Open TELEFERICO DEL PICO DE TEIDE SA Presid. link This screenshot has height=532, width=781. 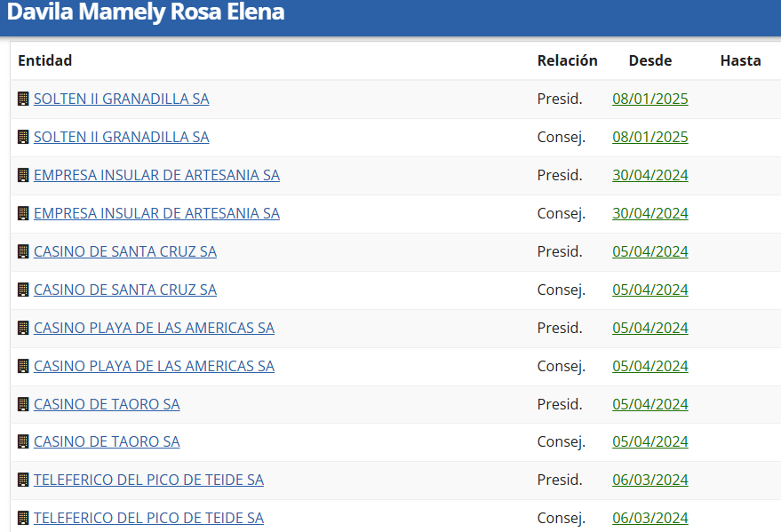point(149,480)
